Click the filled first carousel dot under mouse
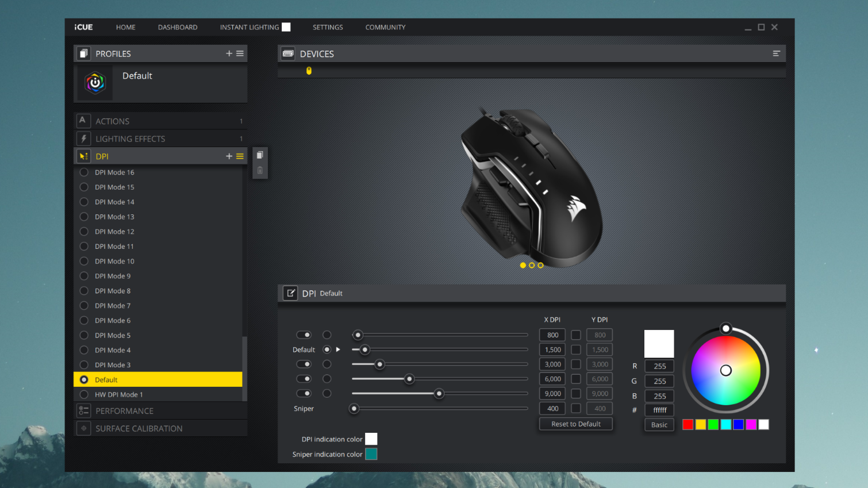The height and width of the screenshot is (488, 868). pyautogui.click(x=523, y=266)
